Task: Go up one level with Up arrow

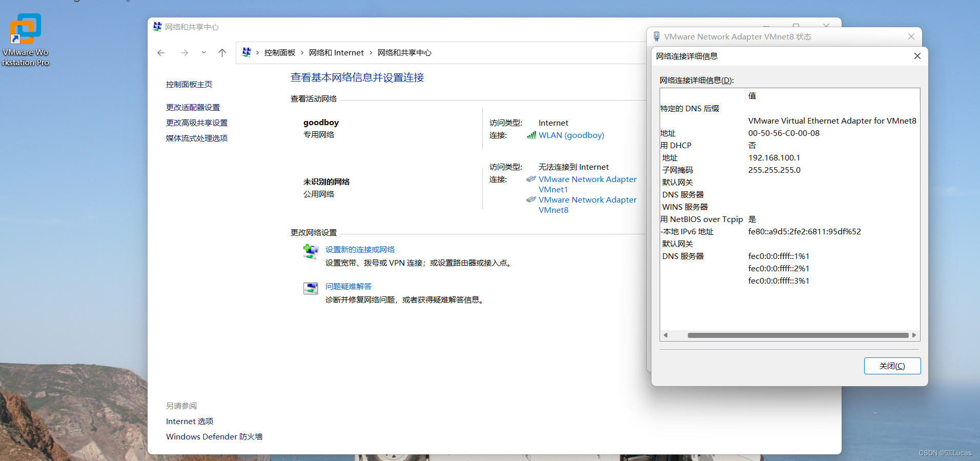Action: tap(222, 53)
